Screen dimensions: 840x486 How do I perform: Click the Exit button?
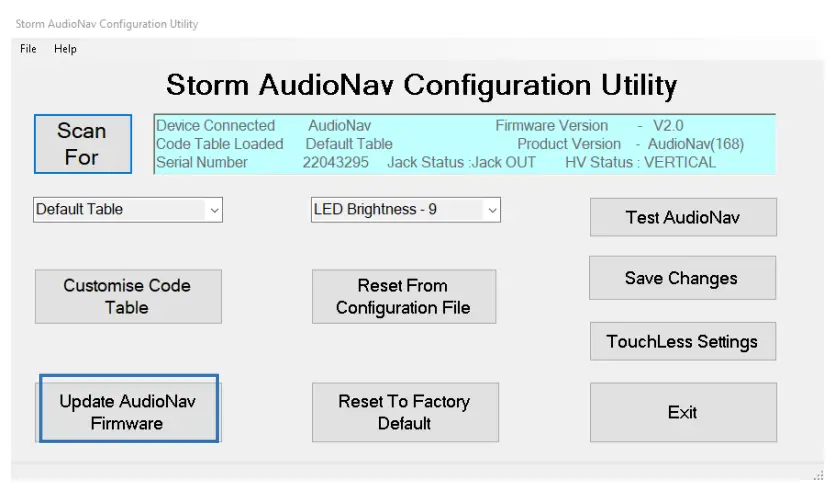pos(683,412)
